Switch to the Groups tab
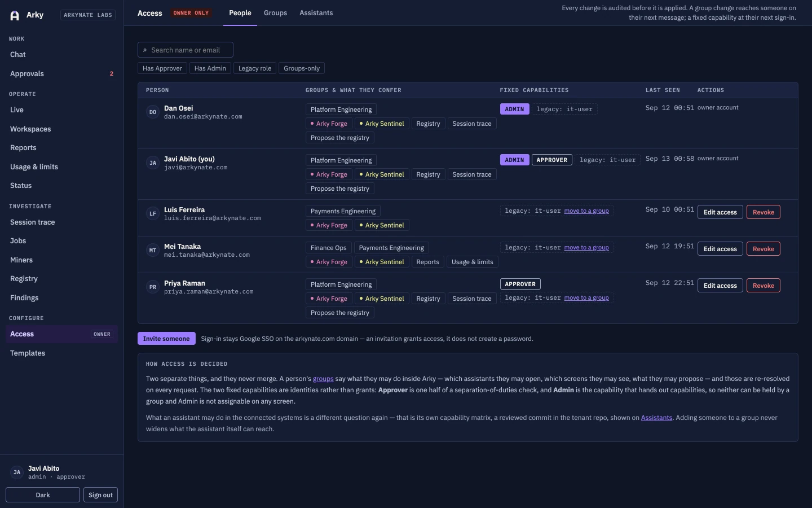 click(x=275, y=13)
